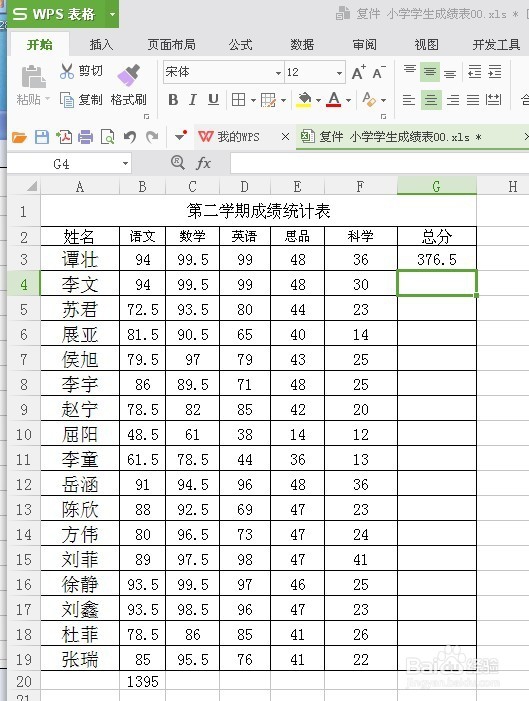Print the spreadsheet

coord(85,137)
